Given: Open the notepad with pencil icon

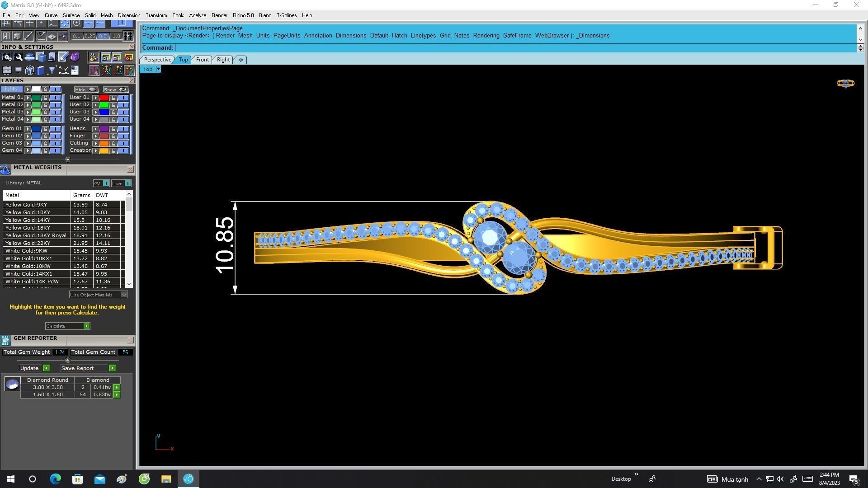Looking at the screenshot, I should coord(63,56).
